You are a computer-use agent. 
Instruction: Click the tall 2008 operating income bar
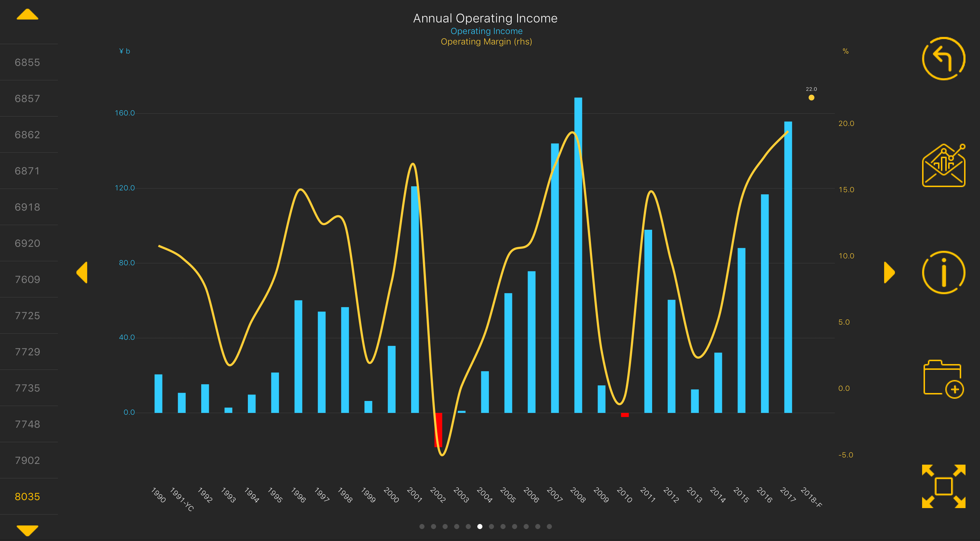578,255
